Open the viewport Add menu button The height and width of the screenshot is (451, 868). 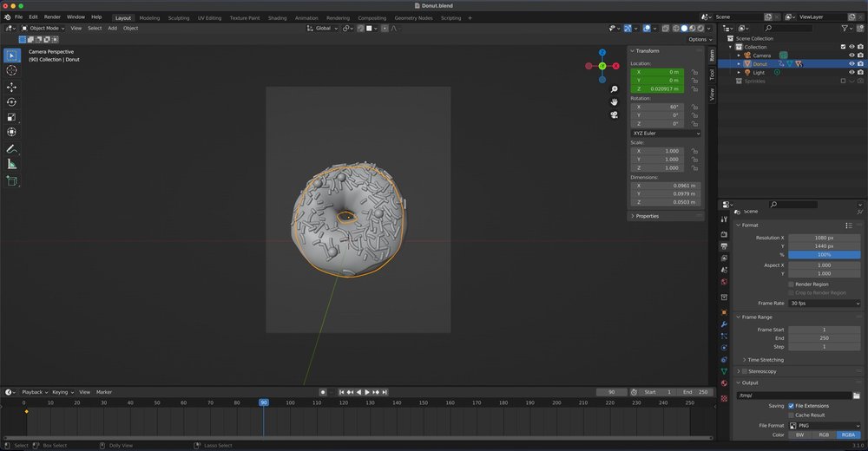(112, 29)
